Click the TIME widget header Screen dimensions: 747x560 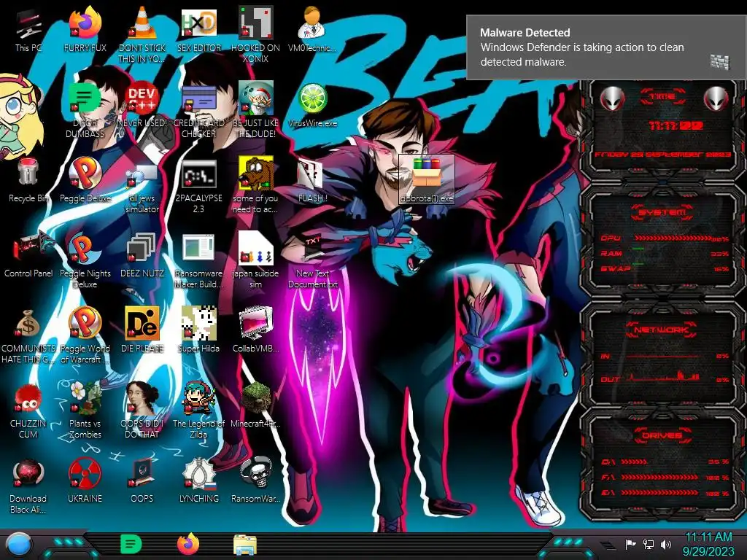tap(662, 97)
